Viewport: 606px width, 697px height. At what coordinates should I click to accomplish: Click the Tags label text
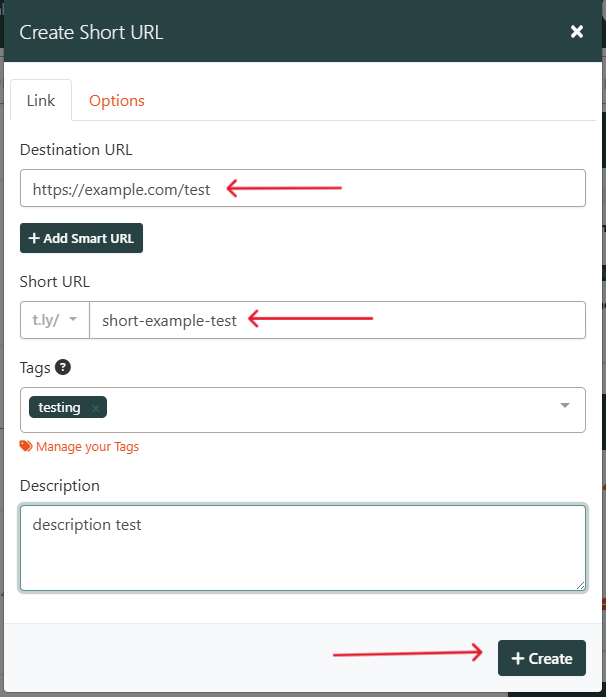pyautogui.click(x=35, y=368)
